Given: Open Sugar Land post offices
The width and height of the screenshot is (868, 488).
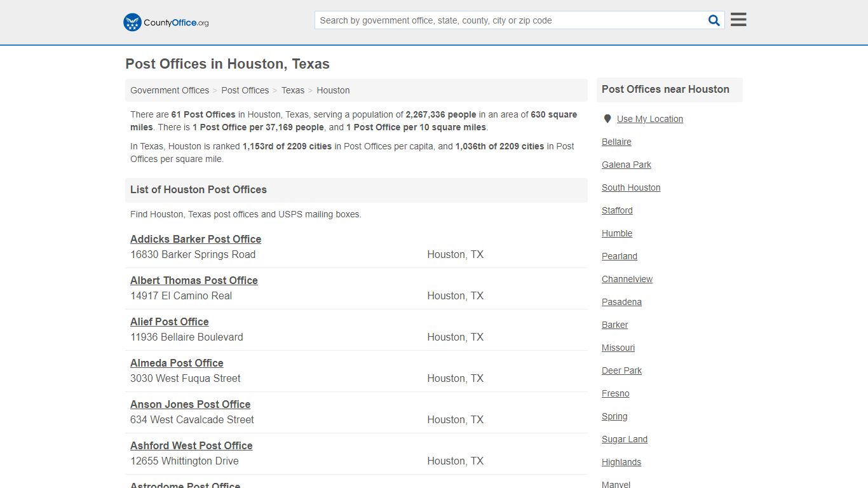Looking at the screenshot, I should click(625, 439).
